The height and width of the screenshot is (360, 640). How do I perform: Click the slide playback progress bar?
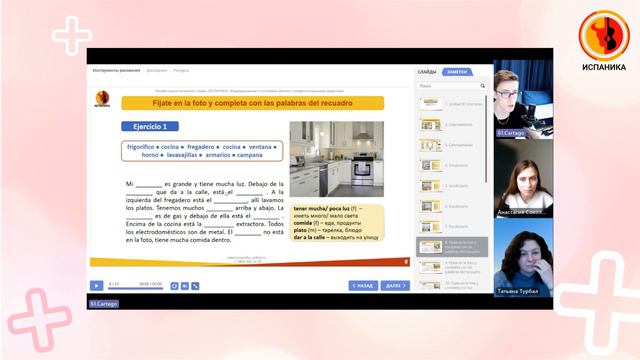[x=135, y=289]
